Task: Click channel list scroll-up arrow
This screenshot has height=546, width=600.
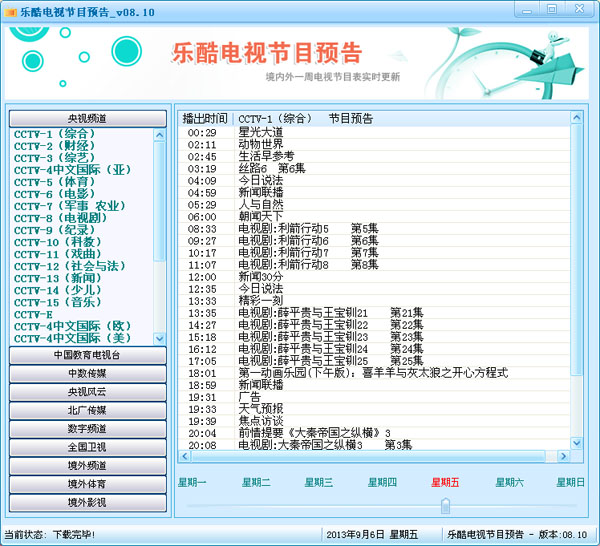Action: pos(160,135)
